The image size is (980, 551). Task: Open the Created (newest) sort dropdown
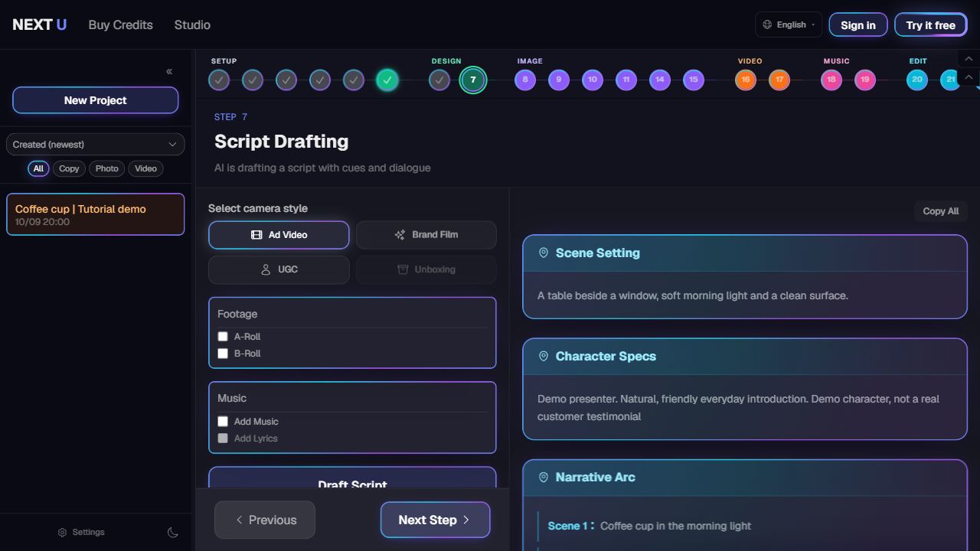[x=96, y=145]
